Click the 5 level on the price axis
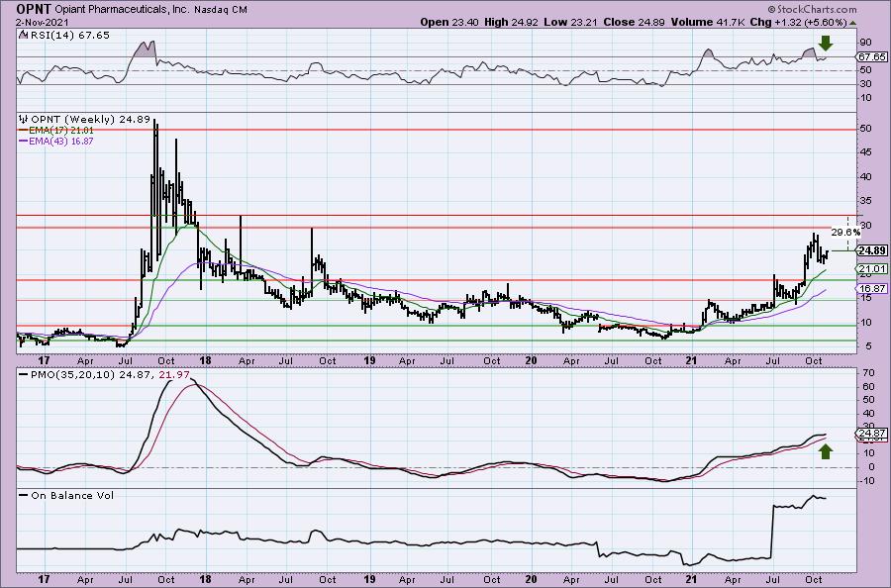Screen dimensions: 891x588 [866, 346]
